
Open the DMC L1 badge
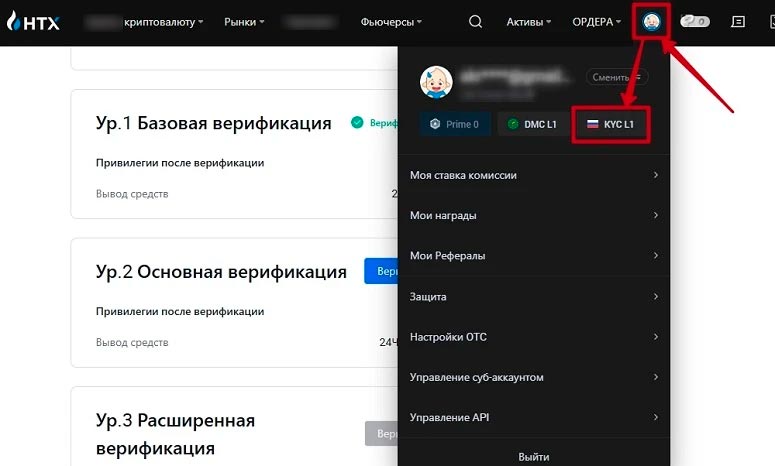(533, 124)
